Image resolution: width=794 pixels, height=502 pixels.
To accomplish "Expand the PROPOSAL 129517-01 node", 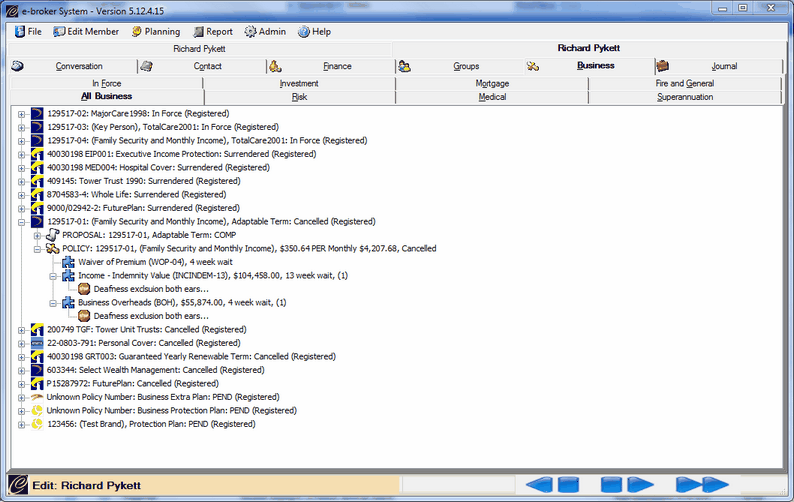I will pyautogui.click(x=37, y=236).
